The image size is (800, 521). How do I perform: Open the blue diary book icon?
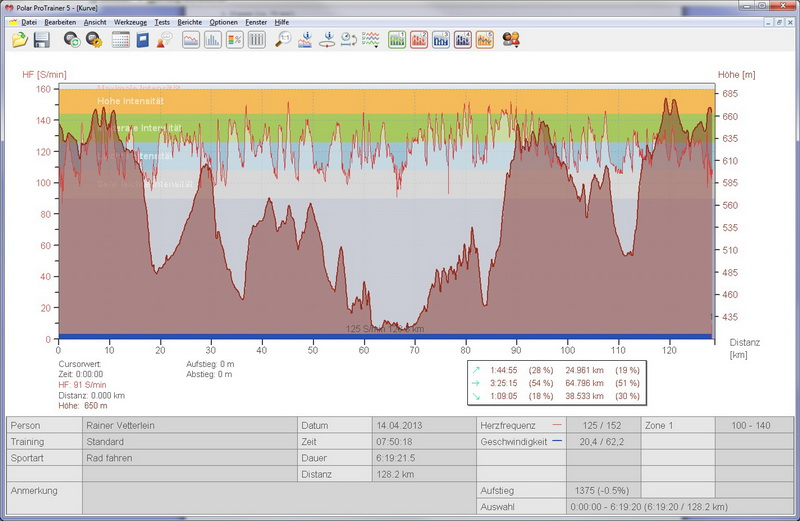pos(143,40)
